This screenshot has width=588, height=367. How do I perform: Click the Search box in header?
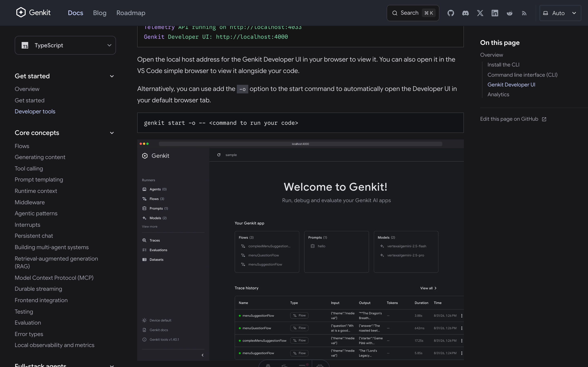413,13
